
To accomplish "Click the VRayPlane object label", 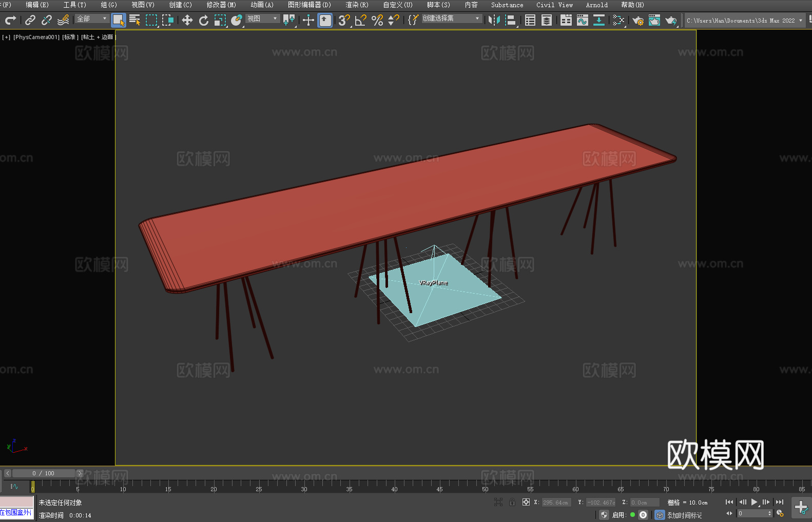I will point(433,283).
